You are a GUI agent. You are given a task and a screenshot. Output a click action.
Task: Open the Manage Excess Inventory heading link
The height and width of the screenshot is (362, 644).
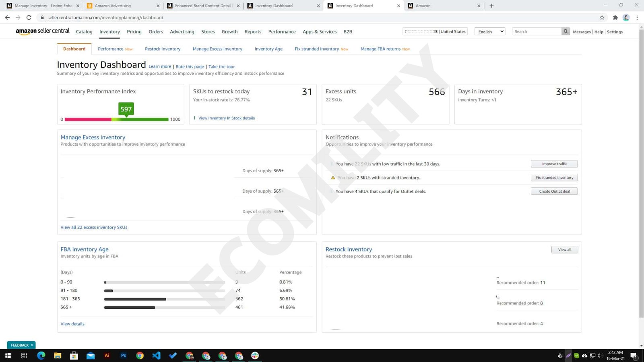point(93,137)
